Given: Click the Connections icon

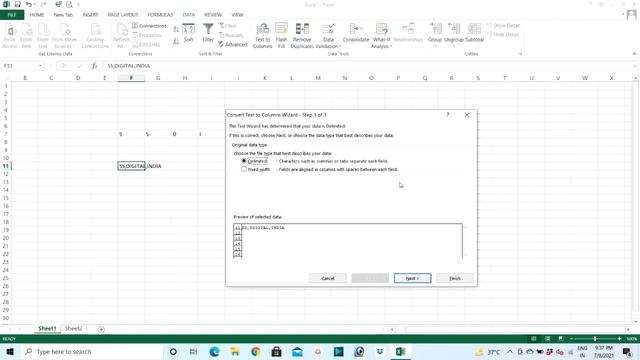Looking at the screenshot, I should click(149, 26).
